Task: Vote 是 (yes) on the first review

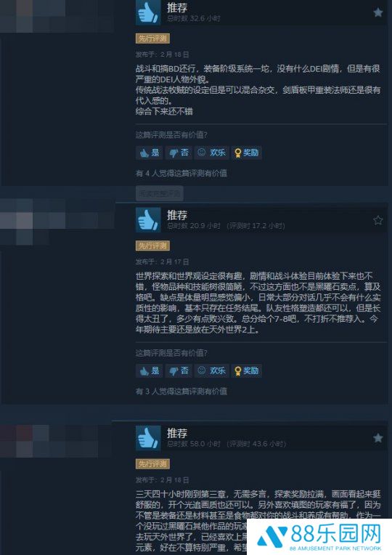Action: click(x=150, y=153)
